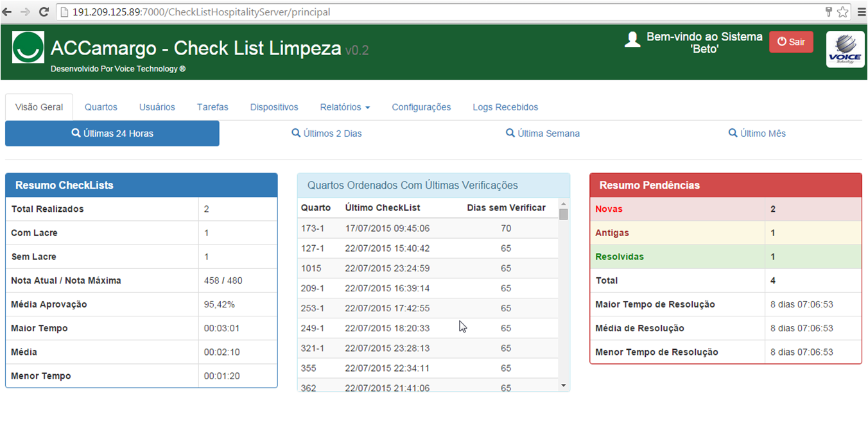Click the room list scrollbar thumb
868x448 pixels.
(x=564, y=214)
